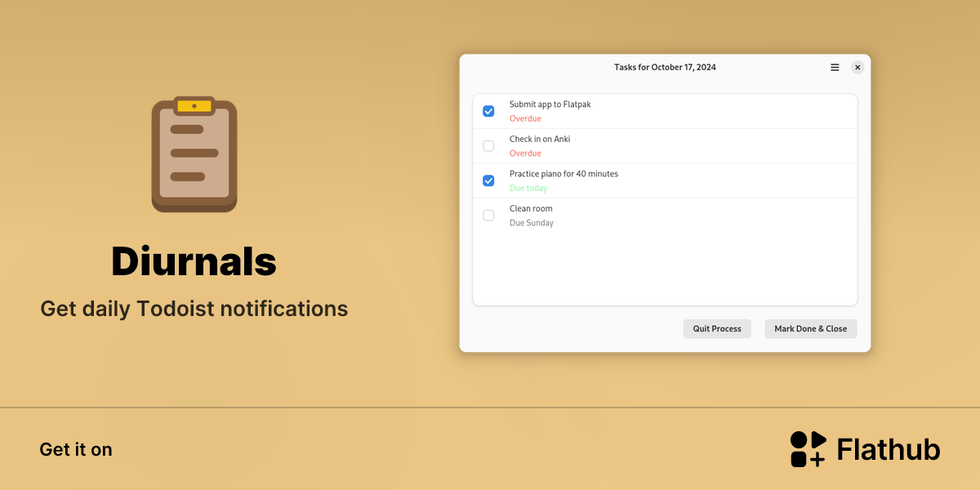Select the Check in on Anki task text
The width and height of the screenshot is (980, 490).
[540, 139]
